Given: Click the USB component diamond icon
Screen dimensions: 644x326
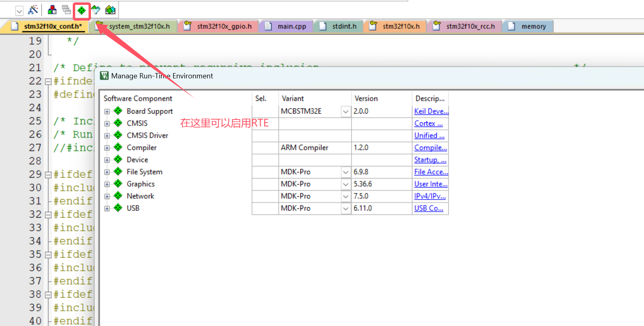Looking at the screenshot, I should pos(118,208).
